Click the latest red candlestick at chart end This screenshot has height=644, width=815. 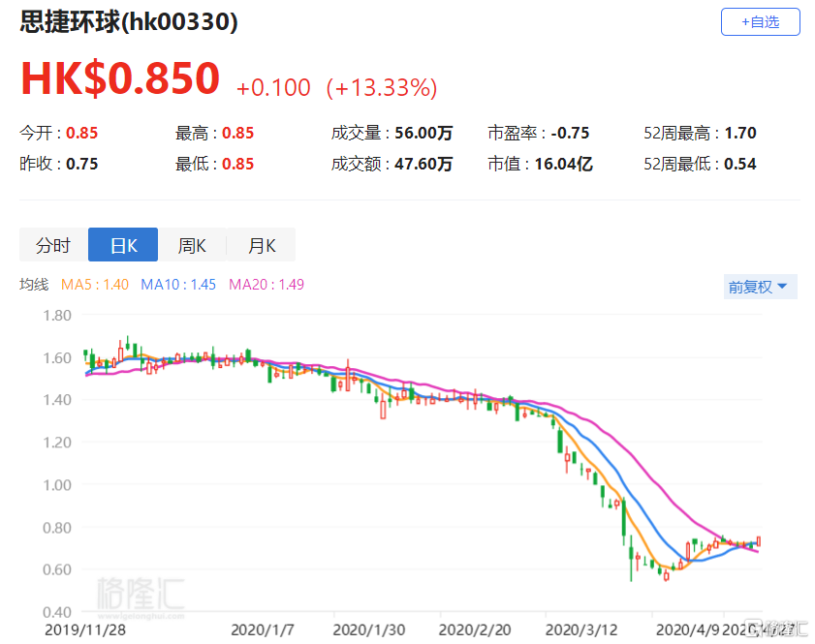pos(759,541)
